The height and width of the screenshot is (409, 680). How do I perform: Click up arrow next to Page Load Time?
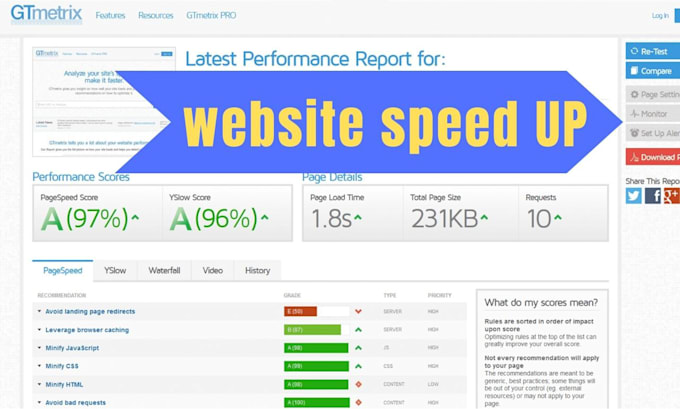tap(358, 217)
